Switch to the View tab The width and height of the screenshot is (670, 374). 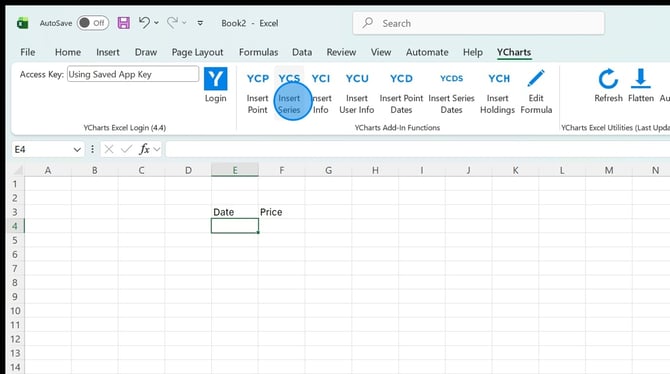381,52
